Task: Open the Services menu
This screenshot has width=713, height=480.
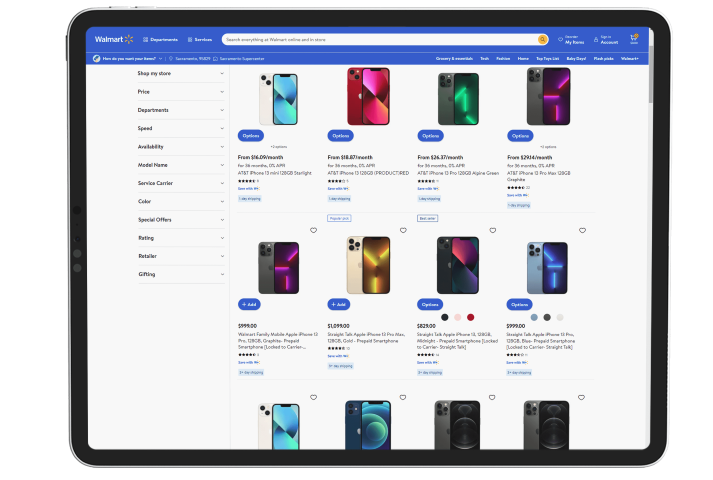Action: coord(200,40)
